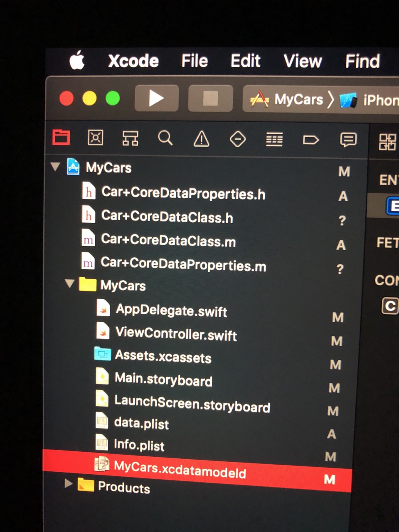Select the configuration C icon in editor

[x=390, y=306]
